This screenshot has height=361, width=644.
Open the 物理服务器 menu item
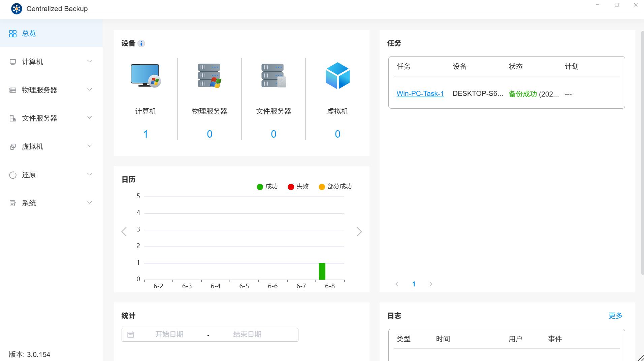tap(51, 90)
